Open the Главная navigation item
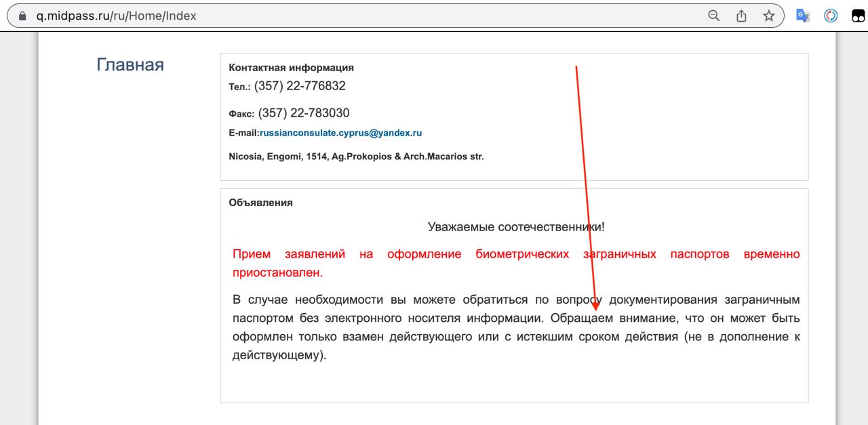This screenshot has width=868, height=425. [130, 65]
